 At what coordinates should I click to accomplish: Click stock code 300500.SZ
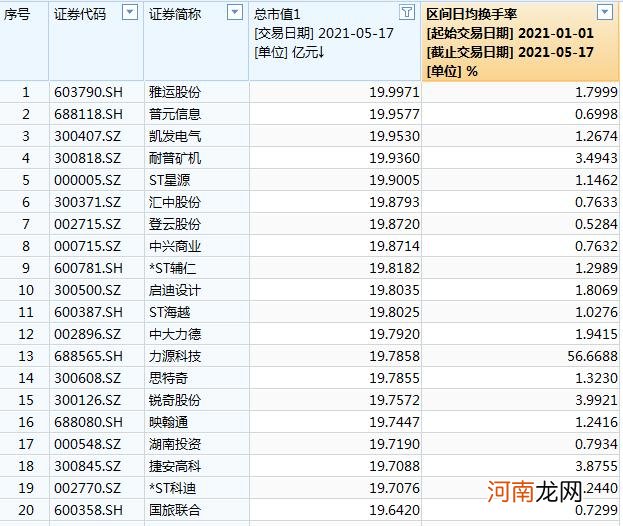pos(87,290)
